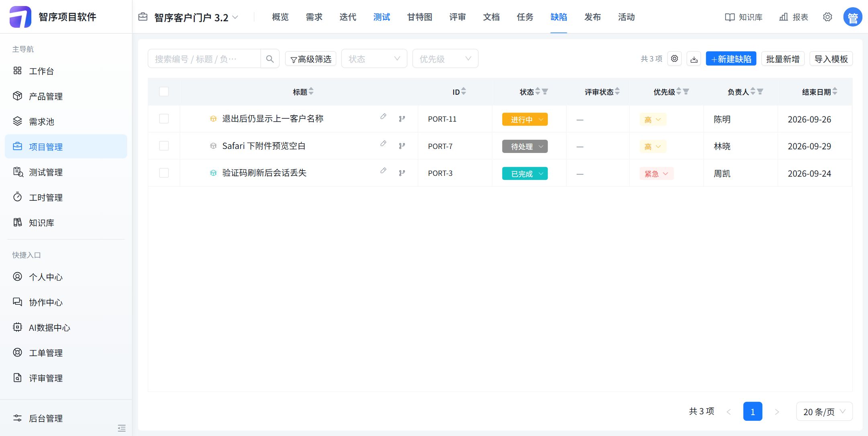Click branch icon in PORT-3 row

[x=402, y=173]
